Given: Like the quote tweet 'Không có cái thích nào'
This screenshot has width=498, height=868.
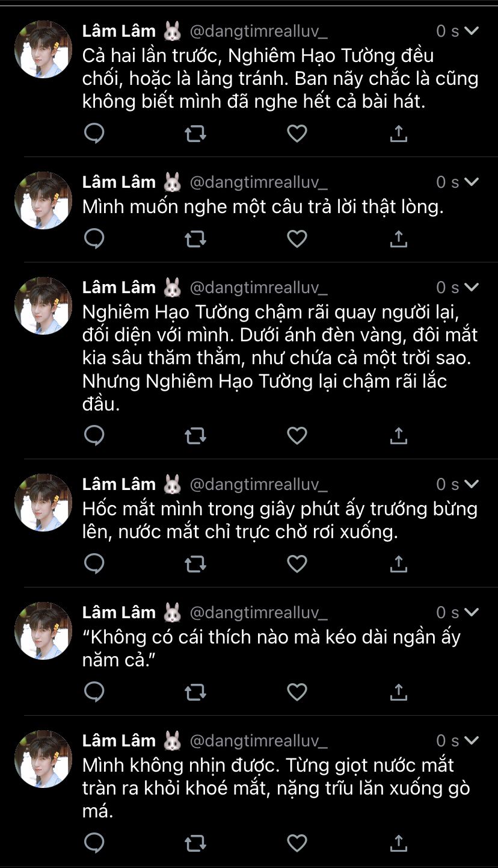Looking at the screenshot, I should point(297,692).
